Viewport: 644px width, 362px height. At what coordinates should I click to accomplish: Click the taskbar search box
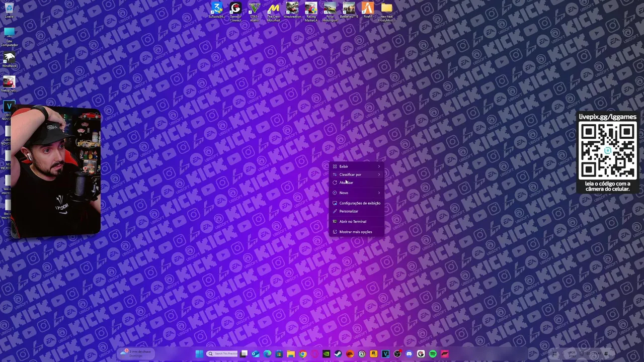click(x=222, y=354)
